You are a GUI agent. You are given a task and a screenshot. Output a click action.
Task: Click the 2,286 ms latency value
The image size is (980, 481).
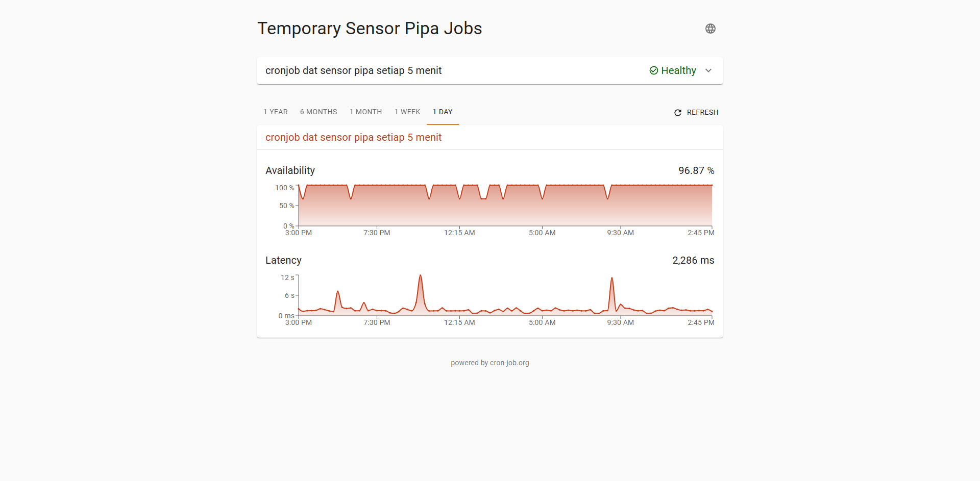pyautogui.click(x=693, y=260)
